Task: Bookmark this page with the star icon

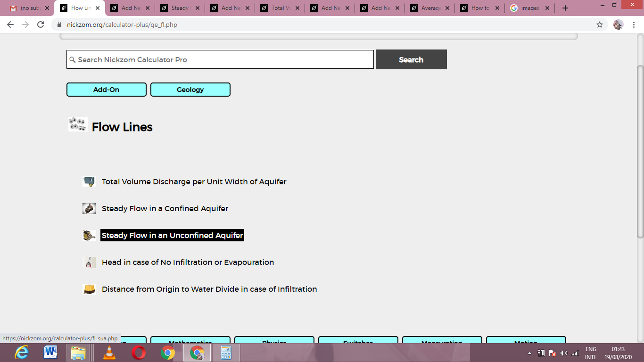Action: point(600,25)
